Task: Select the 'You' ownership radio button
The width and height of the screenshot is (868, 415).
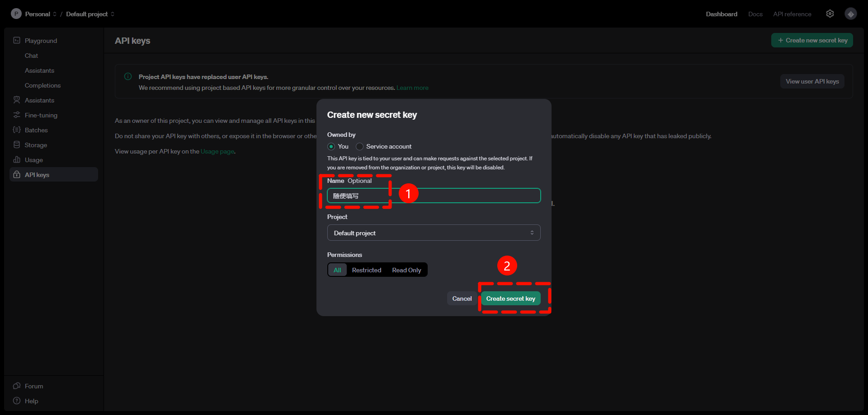Action: (x=330, y=146)
